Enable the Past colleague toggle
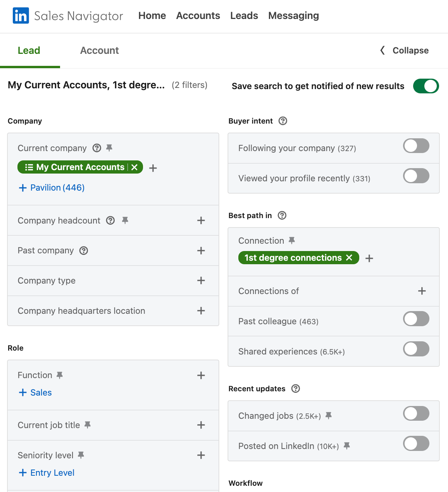Viewport: 448px width, 492px height. 416,319
